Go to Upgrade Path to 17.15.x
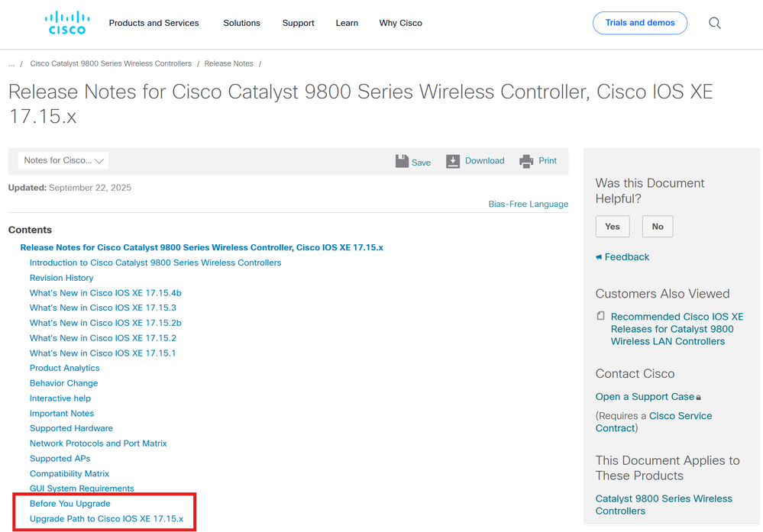 coord(106,519)
